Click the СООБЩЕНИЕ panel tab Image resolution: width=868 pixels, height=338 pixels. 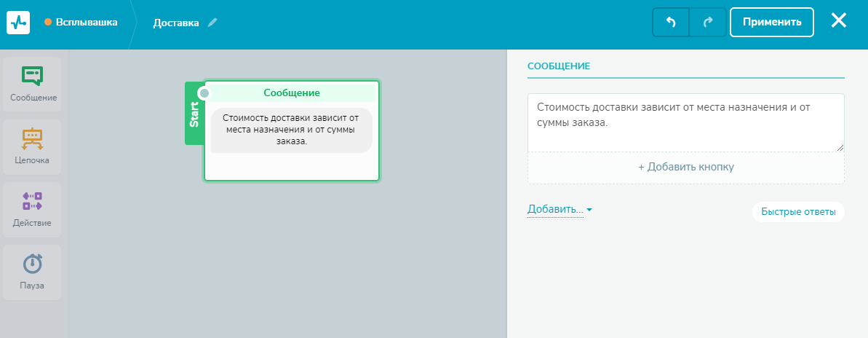coord(559,66)
